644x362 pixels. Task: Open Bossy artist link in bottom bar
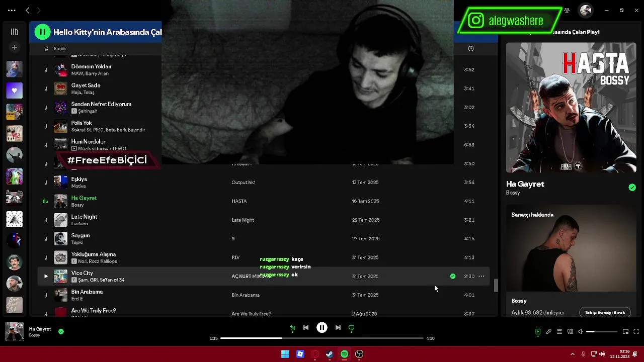click(x=35, y=335)
